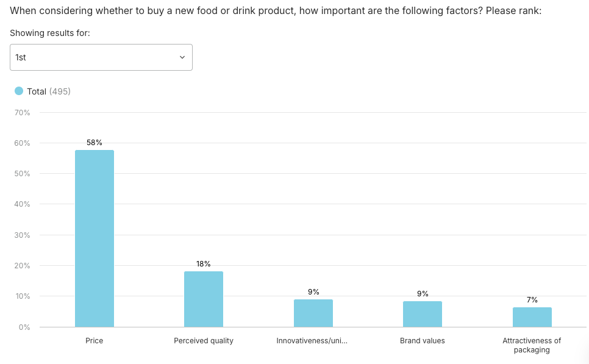Select the Perceived quality bar
This screenshot has height=364, width=589.
[203, 299]
